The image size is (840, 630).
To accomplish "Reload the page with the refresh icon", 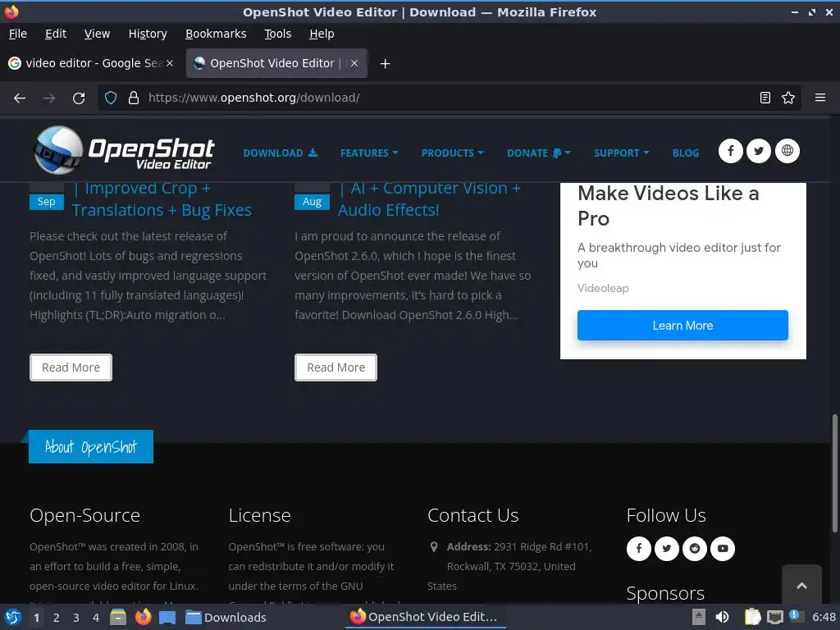I will [x=79, y=98].
